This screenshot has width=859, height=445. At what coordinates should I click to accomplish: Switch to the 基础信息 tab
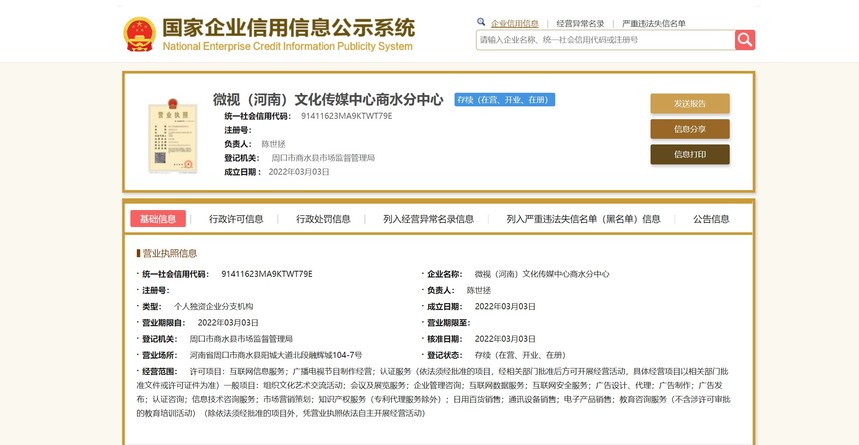[x=158, y=219]
